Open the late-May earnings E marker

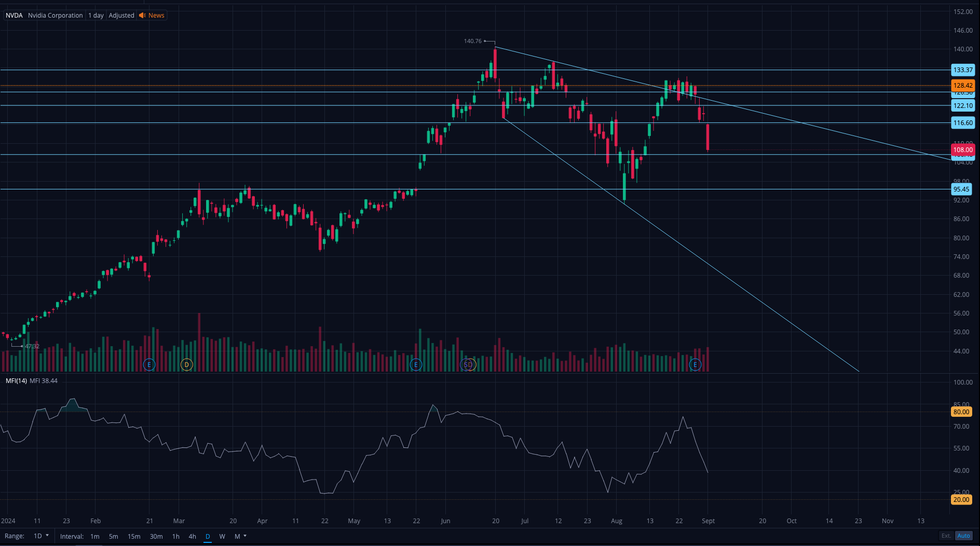point(416,365)
